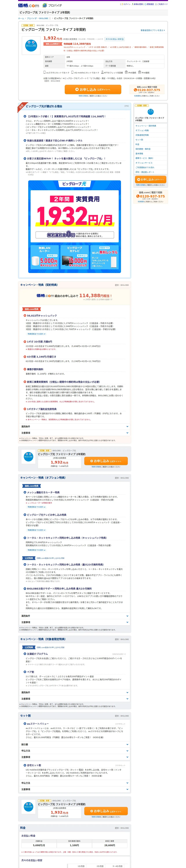This screenshot has width=186, height=868.
Task: Click the プロバイダ globe icon in header
Action: tap(45, 5)
